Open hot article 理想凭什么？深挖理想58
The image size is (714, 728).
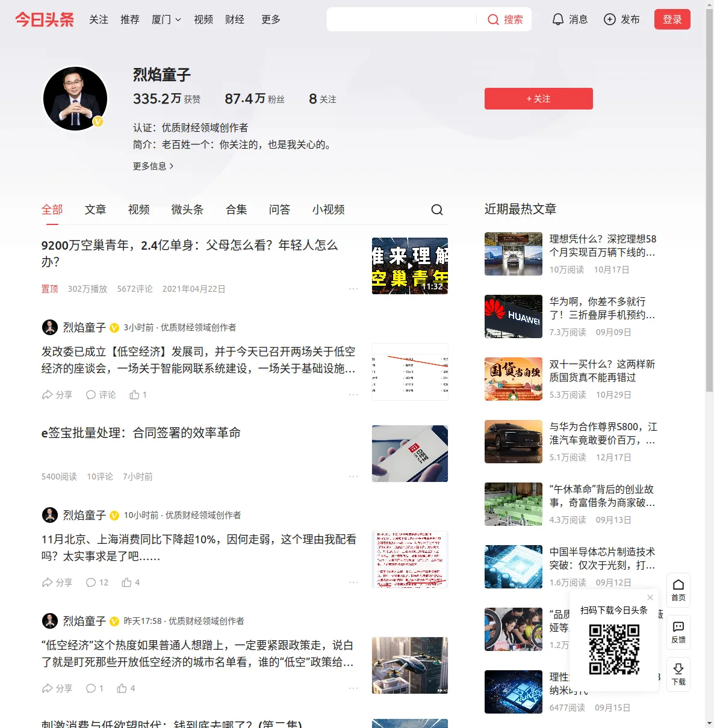[x=603, y=245]
